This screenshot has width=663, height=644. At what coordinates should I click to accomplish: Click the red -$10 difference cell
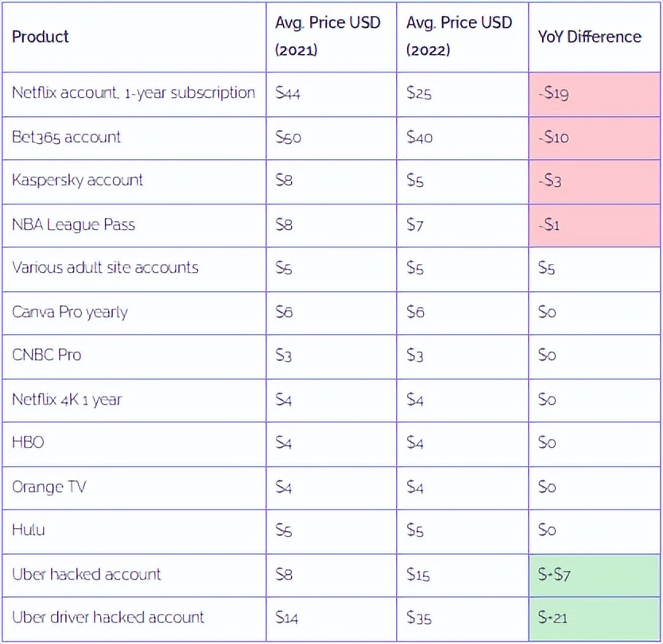click(594, 138)
